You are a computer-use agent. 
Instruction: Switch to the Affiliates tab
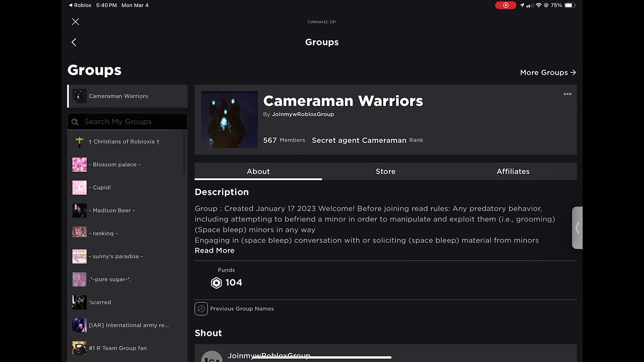pyautogui.click(x=513, y=171)
